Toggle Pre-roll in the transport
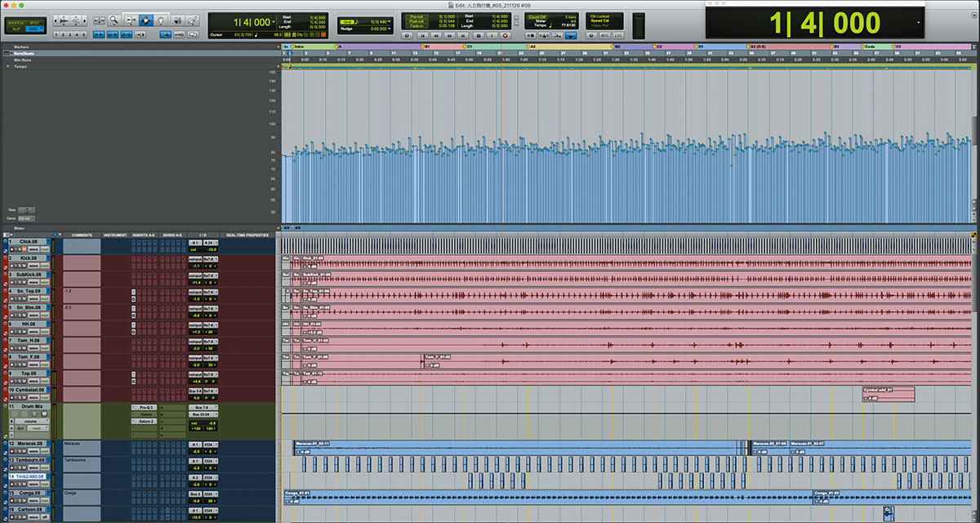Viewport: 980px width, 523px height. pyautogui.click(x=416, y=16)
